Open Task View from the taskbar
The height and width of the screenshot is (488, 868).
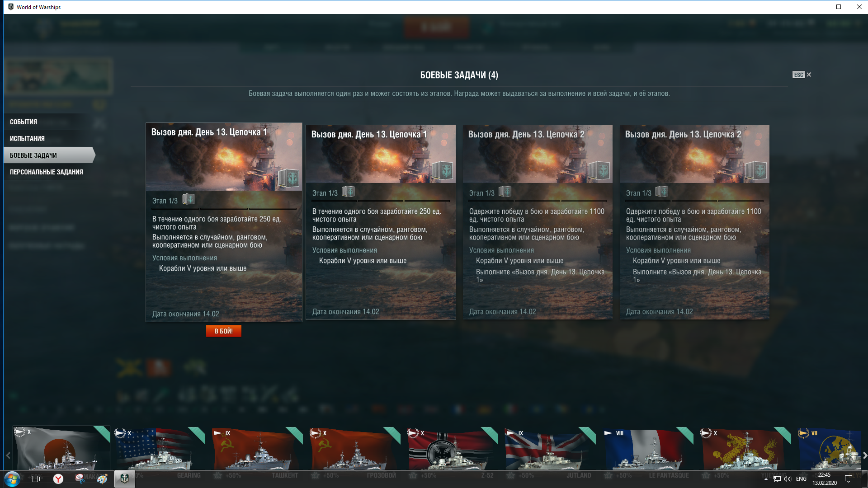coord(35,479)
